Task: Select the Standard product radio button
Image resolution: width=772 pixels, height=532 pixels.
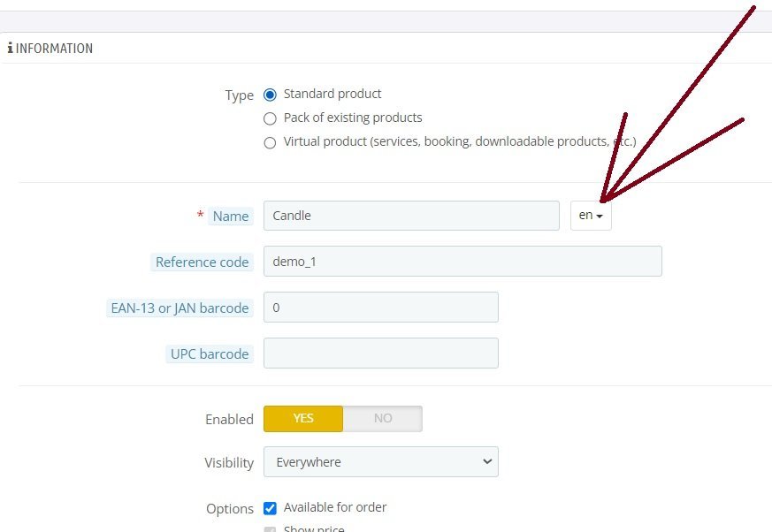Action: point(271,95)
